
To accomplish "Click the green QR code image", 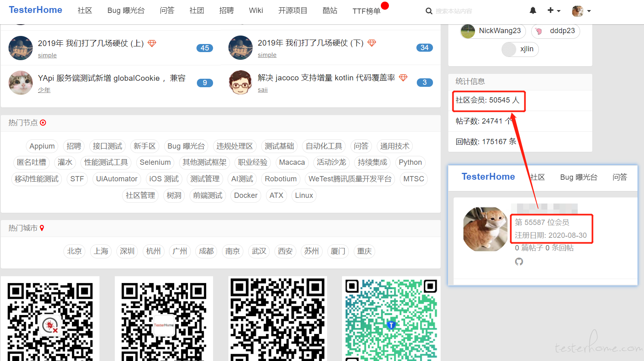I will (391, 319).
